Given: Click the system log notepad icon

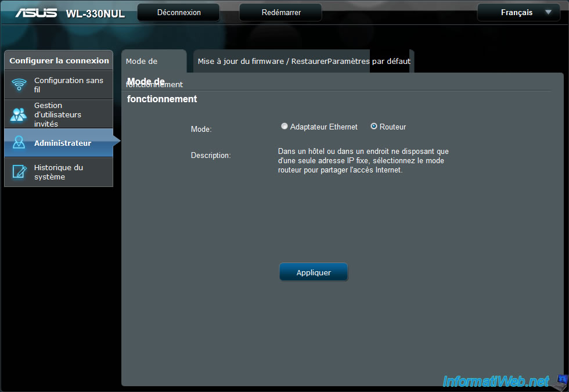Looking at the screenshot, I should click(x=19, y=172).
